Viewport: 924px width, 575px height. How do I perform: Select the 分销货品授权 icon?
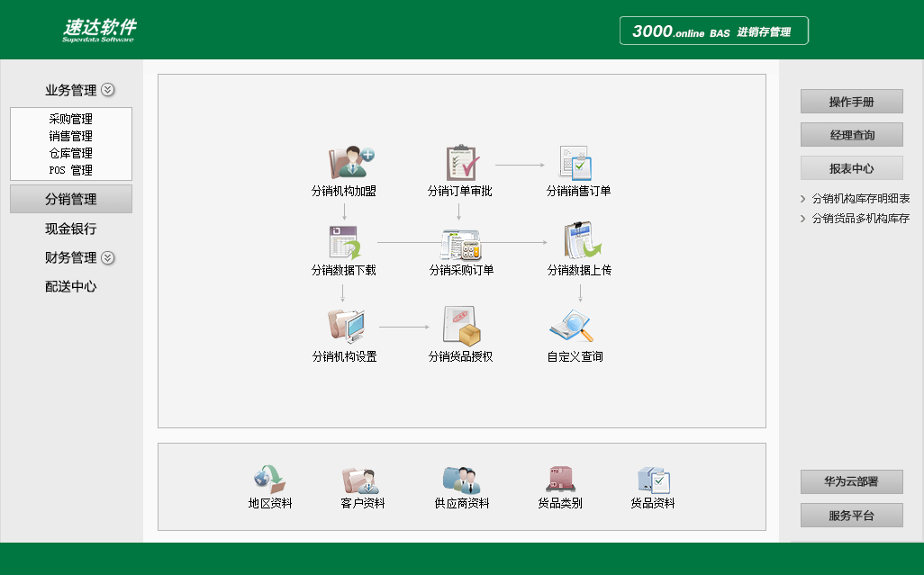pos(461,326)
